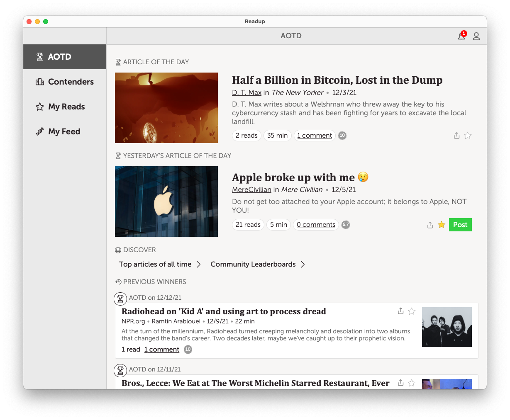The height and width of the screenshot is (420, 510).
Task: Open author link D. T. Max
Action: click(246, 92)
